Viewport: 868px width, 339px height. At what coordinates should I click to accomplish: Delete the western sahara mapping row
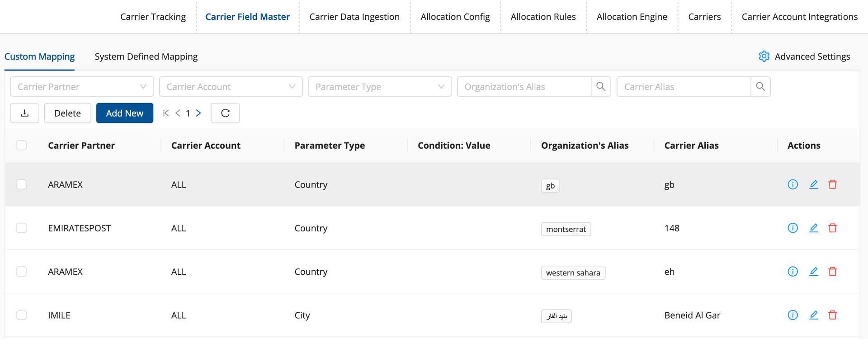point(832,272)
